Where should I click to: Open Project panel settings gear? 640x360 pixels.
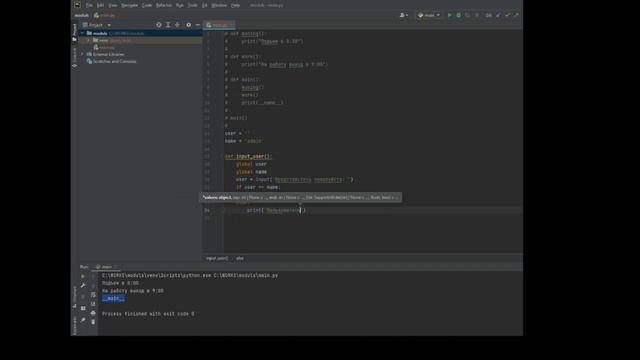(x=188, y=25)
